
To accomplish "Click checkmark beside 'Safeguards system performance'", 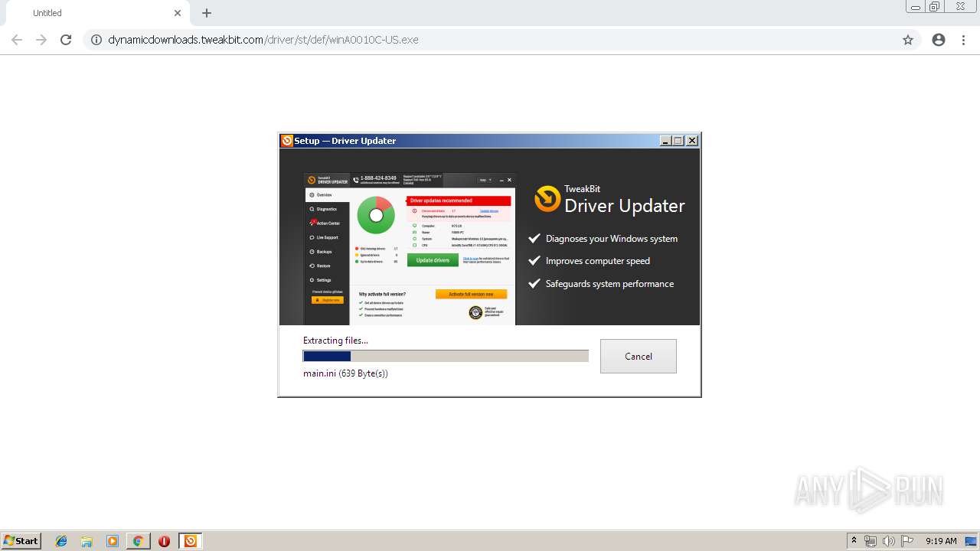I will 534,284.
